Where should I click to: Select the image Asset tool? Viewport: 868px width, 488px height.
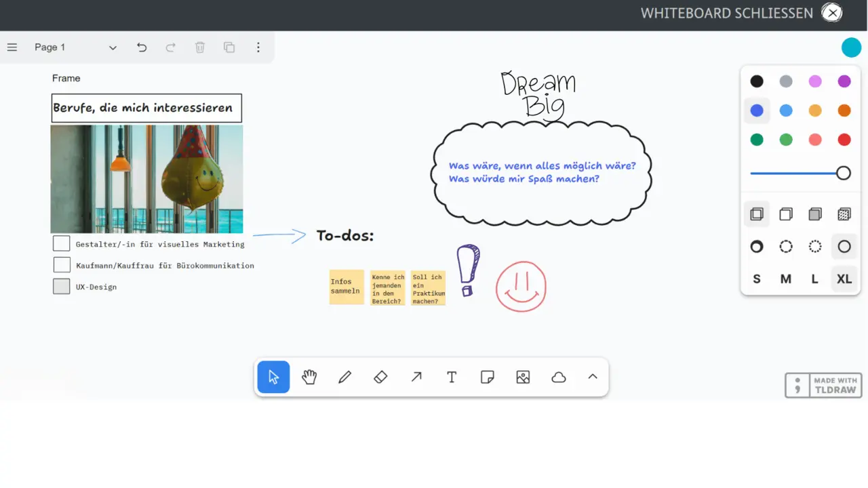pyautogui.click(x=523, y=377)
